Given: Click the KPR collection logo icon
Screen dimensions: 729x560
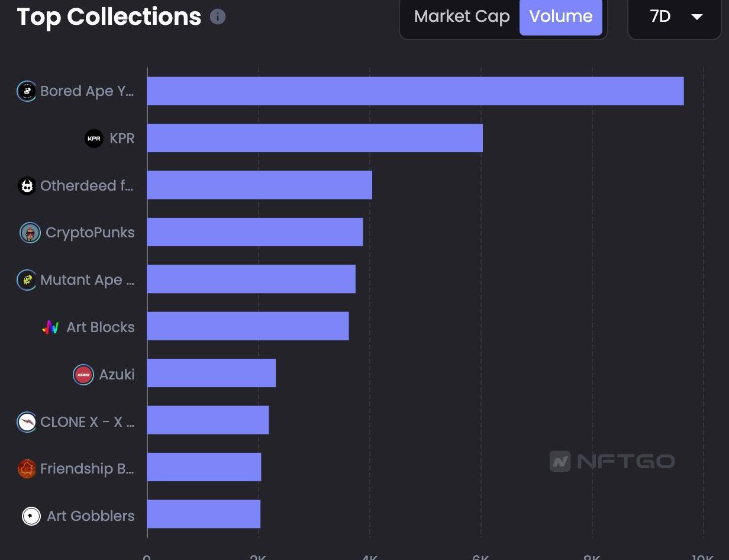Looking at the screenshot, I should pyautogui.click(x=94, y=139).
